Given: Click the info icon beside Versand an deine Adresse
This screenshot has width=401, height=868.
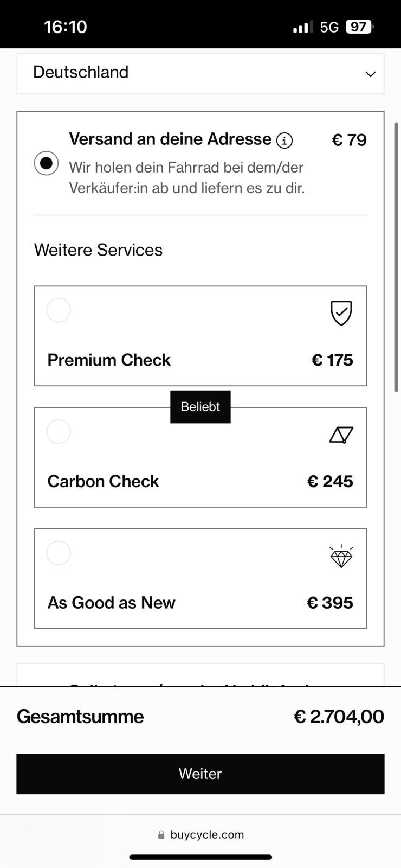Looking at the screenshot, I should [x=284, y=141].
